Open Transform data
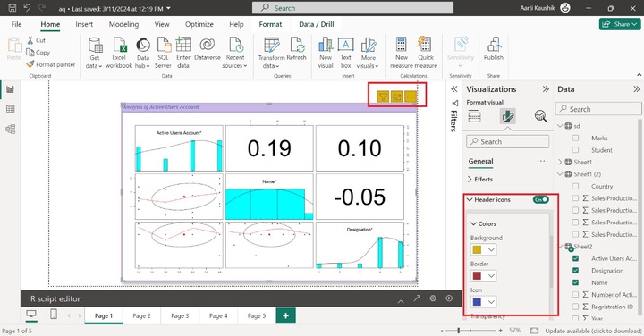Screen dimensions: 644x336 click(x=271, y=53)
